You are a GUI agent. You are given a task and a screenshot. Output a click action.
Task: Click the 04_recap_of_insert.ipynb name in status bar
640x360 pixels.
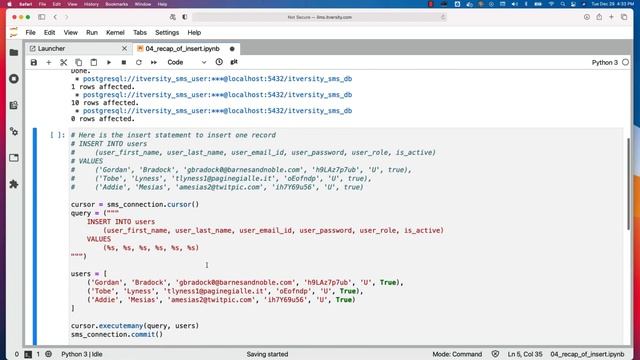coord(587,354)
